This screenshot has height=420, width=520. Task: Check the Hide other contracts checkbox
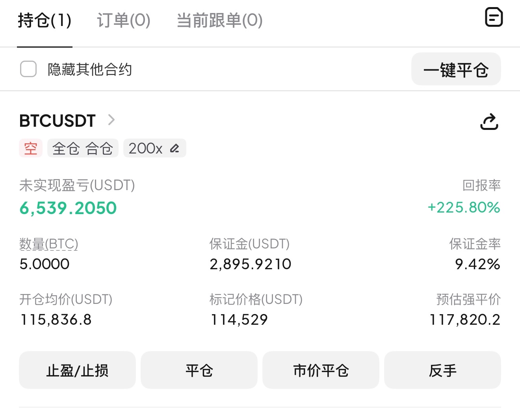pyautogui.click(x=28, y=69)
